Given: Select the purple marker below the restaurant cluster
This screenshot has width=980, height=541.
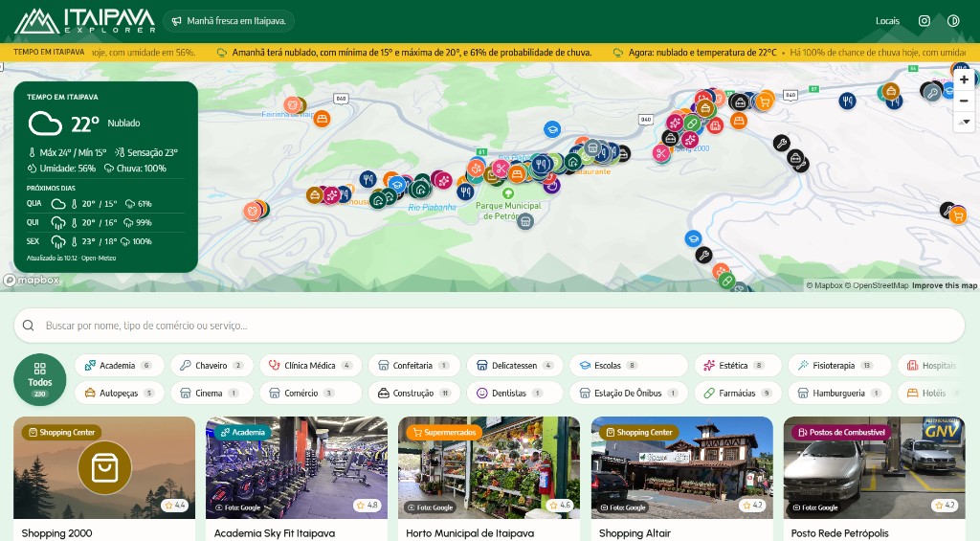Looking at the screenshot, I should click(x=551, y=185).
